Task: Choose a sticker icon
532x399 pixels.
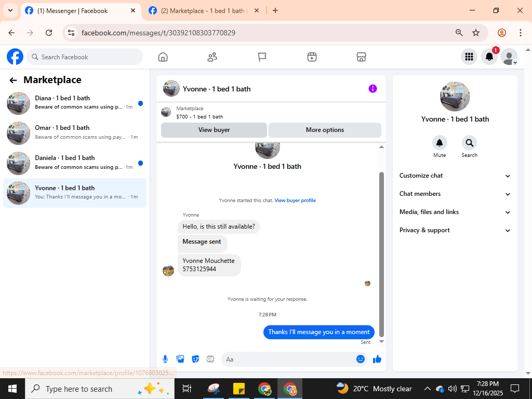Action: coord(195,359)
